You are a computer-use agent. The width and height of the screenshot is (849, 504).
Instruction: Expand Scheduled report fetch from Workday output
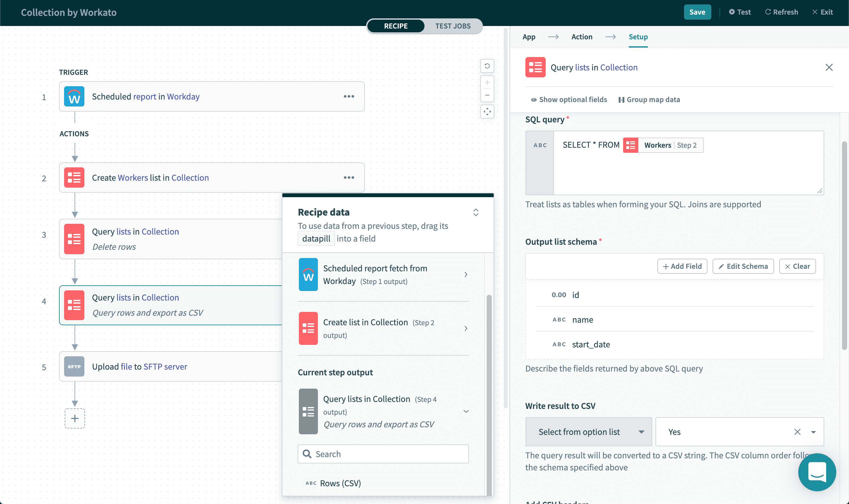[x=466, y=274]
